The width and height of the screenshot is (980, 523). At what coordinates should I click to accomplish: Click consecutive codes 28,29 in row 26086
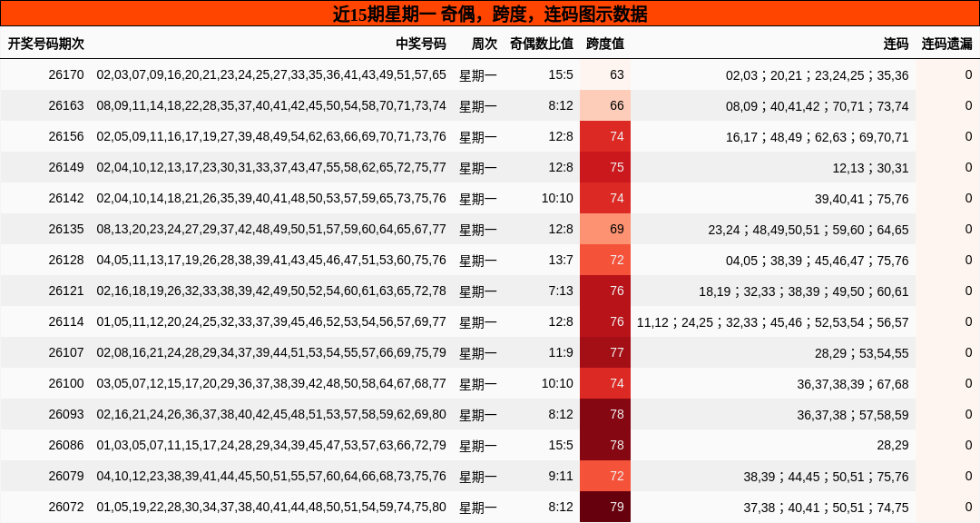tap(893, 446)
